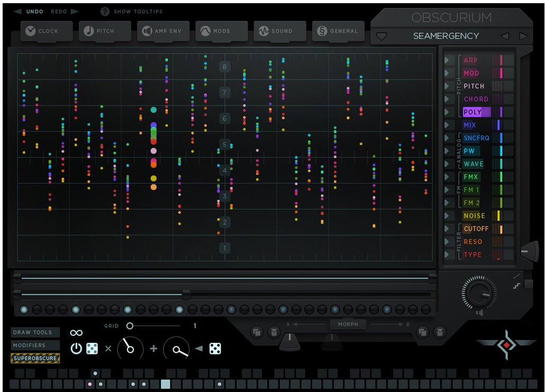Click the DRAW TOOLS button

(x=35, y=332)
